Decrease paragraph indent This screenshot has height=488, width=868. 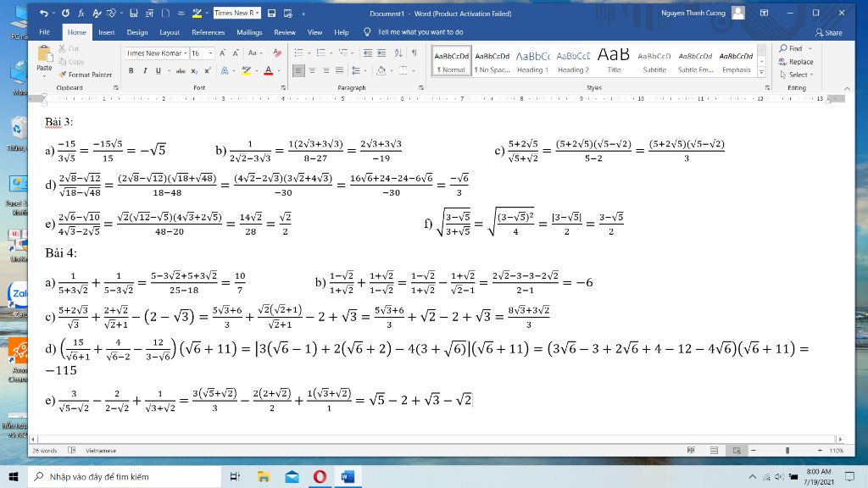(x=368, y=53)
